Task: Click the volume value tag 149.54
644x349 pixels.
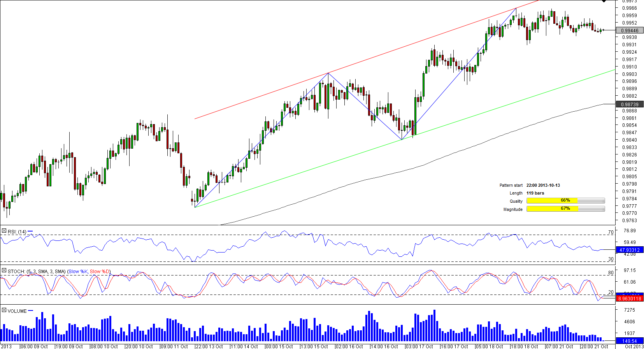Action: 630,341
